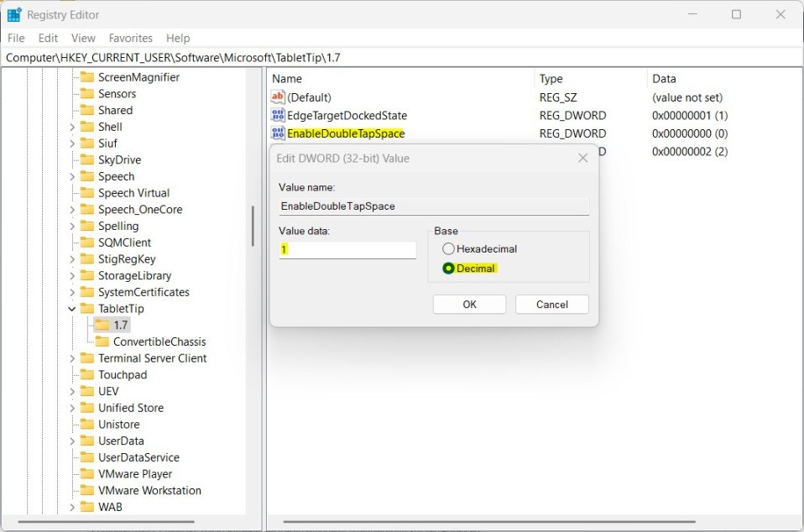Click the VMware Workstation folder icon
This screenshot has height=532, width=804.
[87, 491]
